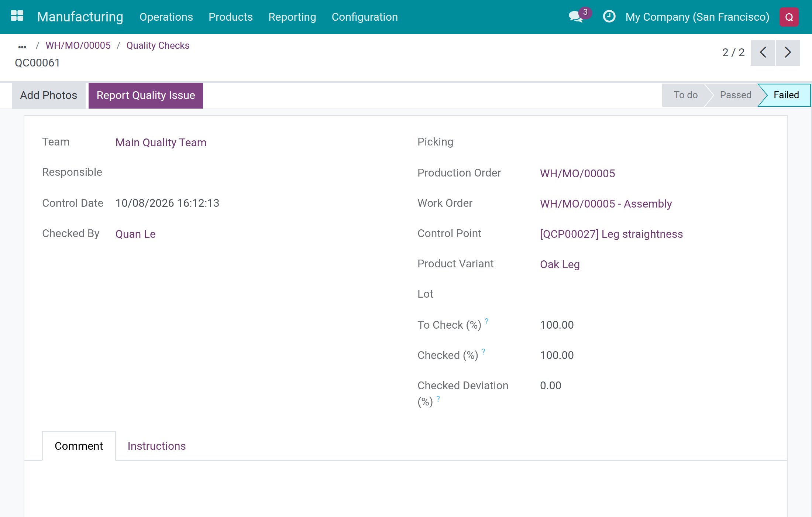The image size is (812, 517).
Task: Open the WH/MO/00005 - Assembly work order link
Action: [606, 204]
